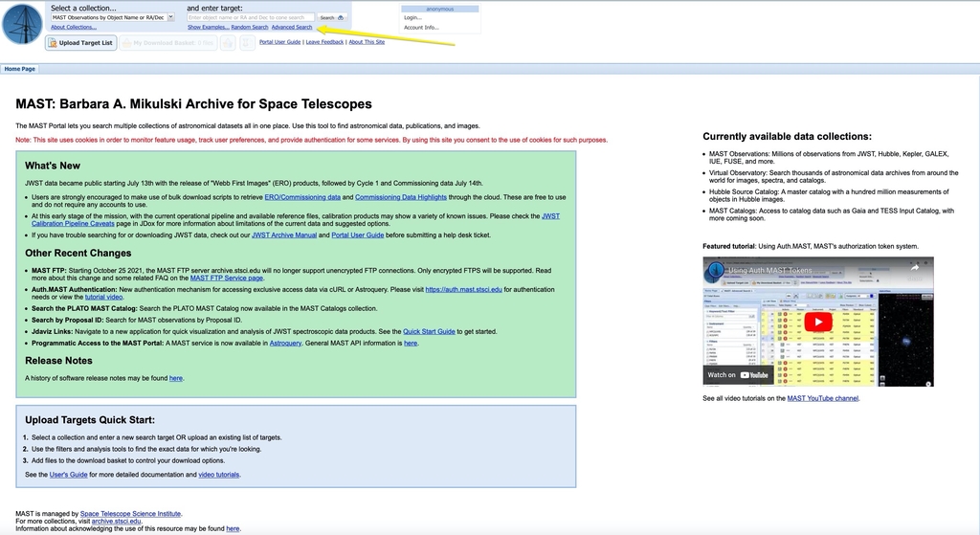
Task: Click Login menu item
Action: pyautogui.click(x=413, y=17)
